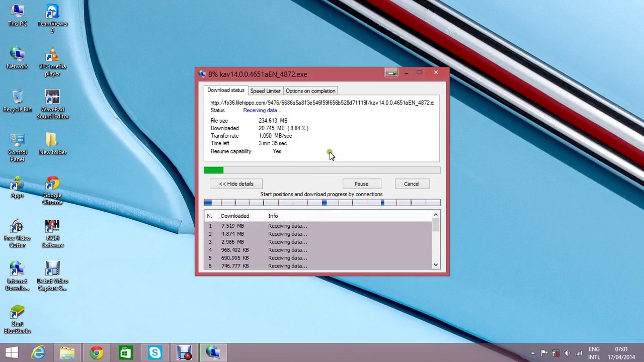Open Skype from the taskbar
The height and width of the screenshot is (362, 644).
click(x=155, y=352)
